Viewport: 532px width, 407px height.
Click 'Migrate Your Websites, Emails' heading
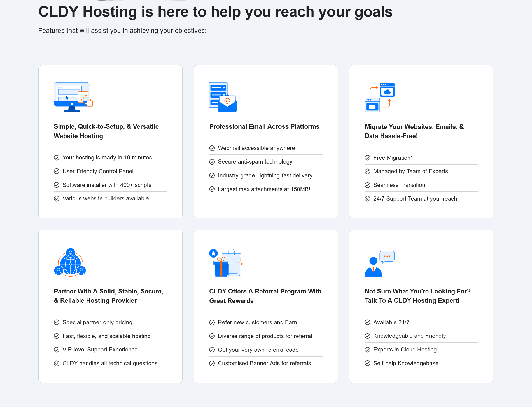click(414, 131)
